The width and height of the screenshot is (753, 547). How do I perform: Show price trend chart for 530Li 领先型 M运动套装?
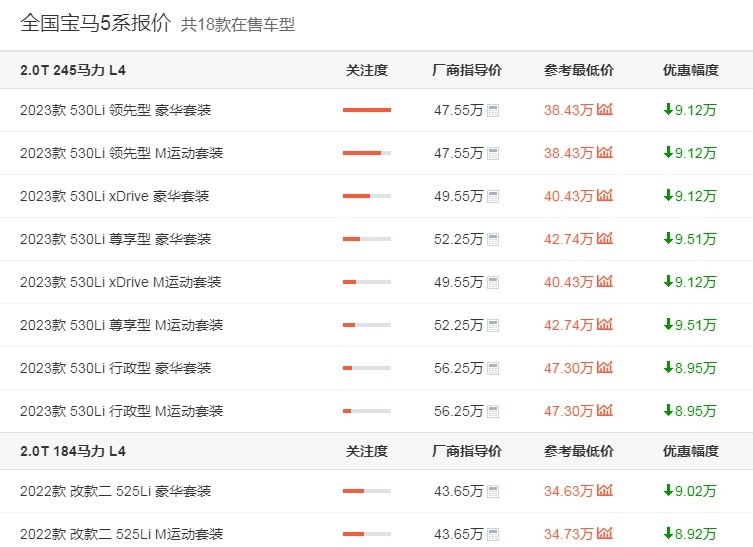click(x=605, y=152)
